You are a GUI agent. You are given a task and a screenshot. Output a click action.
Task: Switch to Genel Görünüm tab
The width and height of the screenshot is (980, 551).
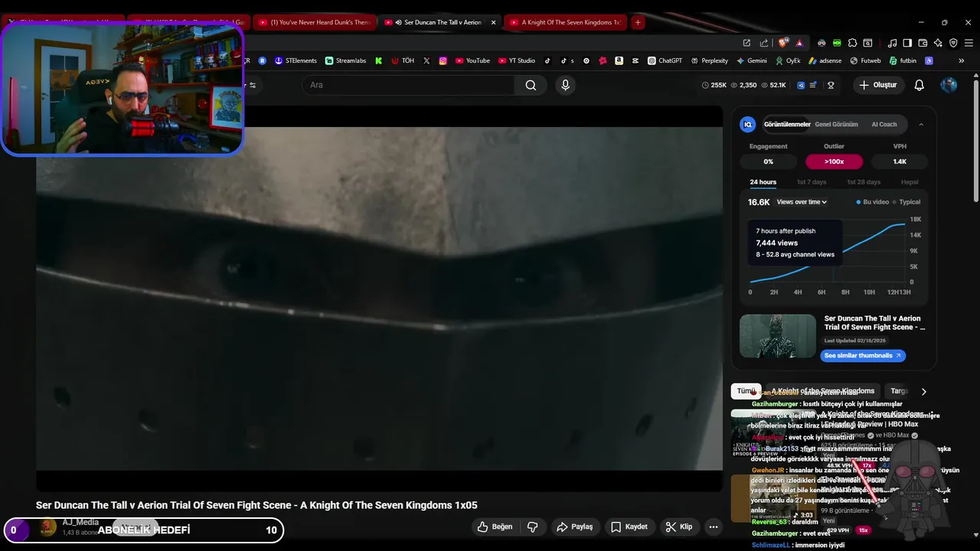(836, 124)
